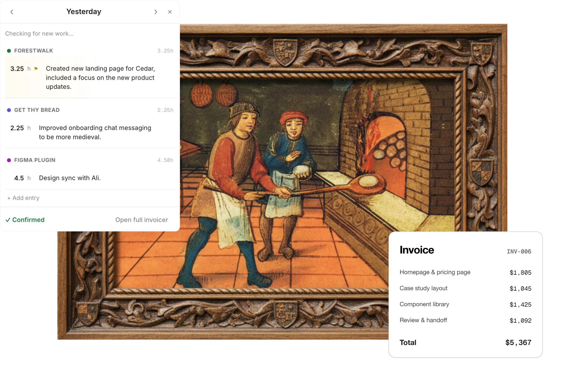This screenshot has width=567, height=392.
Task: Select the FIGMA PLUGIN project heading
Action: (x=35, y=160)
